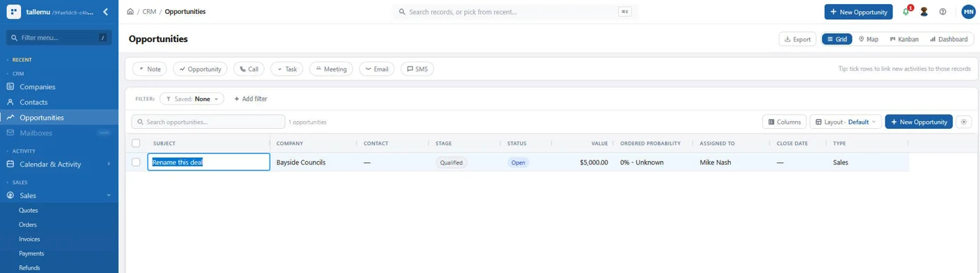The image size is (980, 273).
Task: Expand Calendar & Activity menu
Action: tap(59, 164)
